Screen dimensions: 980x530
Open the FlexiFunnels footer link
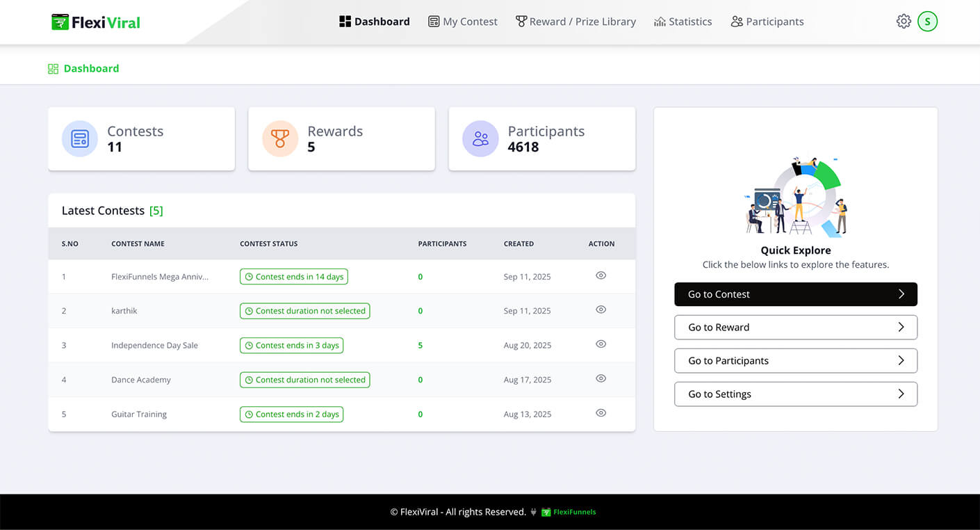pyautogui.click(x=569, y=512)
